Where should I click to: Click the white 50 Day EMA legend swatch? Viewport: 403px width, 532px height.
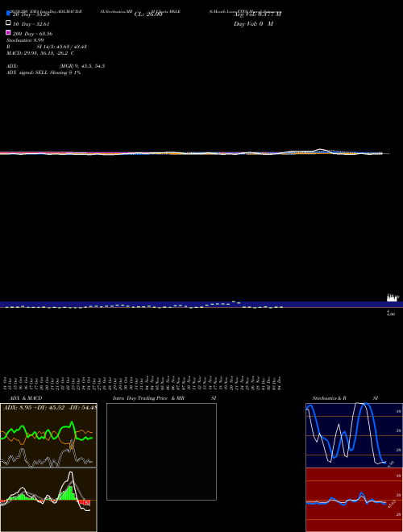[8, 23]
